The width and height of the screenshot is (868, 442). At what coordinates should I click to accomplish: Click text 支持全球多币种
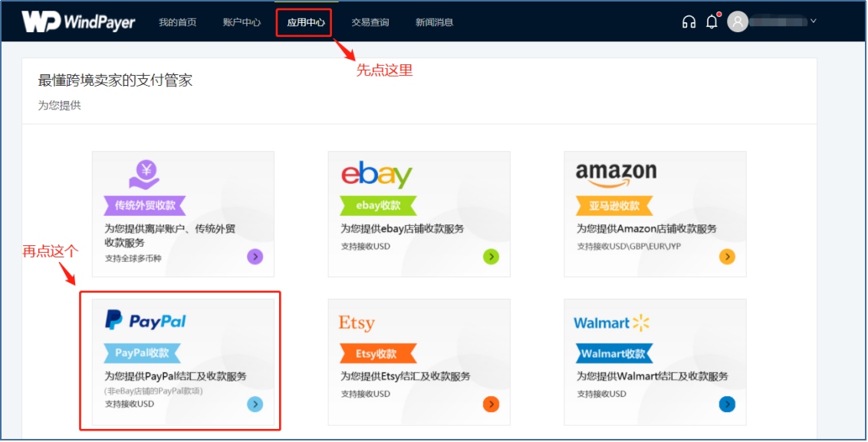click(133, 258)
